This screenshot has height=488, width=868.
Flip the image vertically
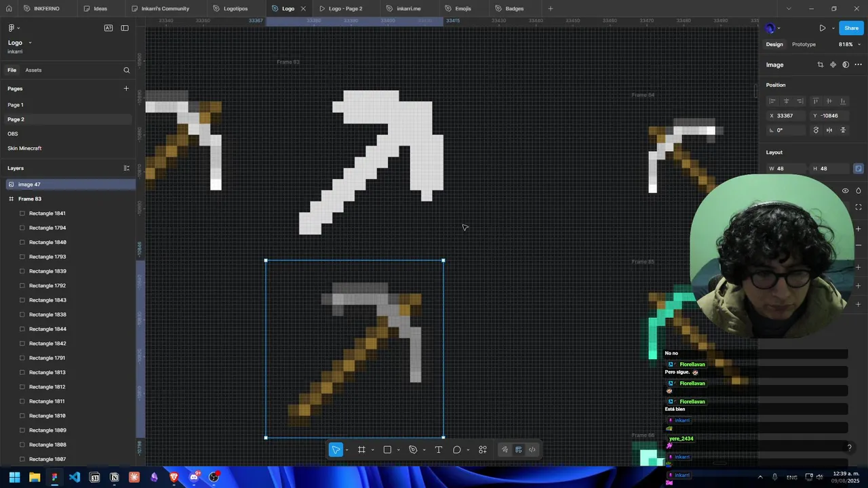[843, 130]
